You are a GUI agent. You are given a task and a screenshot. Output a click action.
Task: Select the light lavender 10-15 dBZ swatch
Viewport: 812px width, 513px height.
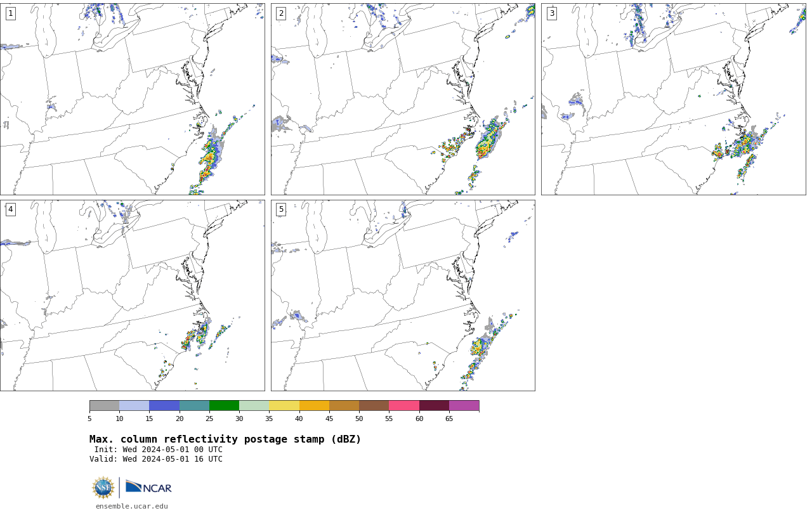pos(134,406)
